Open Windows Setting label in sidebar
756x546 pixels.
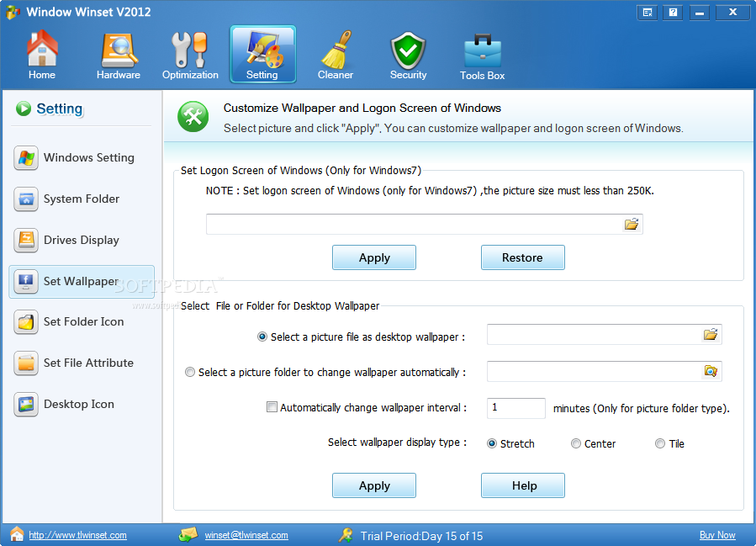click(x=89, y=157)
